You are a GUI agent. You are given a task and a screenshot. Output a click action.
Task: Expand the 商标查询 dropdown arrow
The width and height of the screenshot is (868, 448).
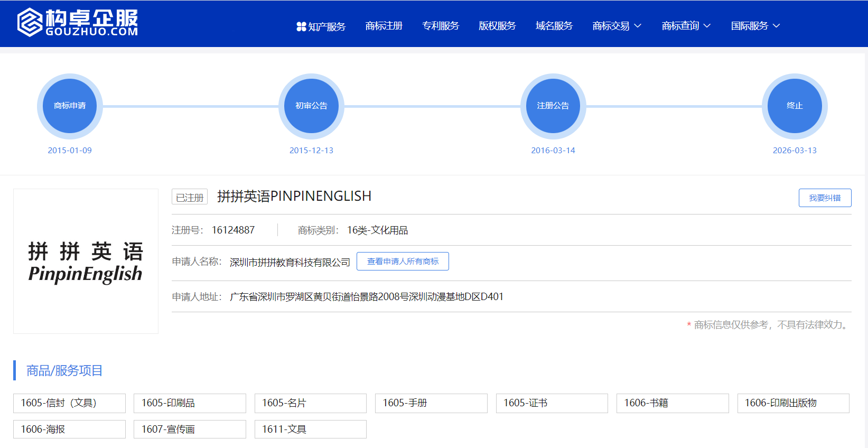click(707, 26)
